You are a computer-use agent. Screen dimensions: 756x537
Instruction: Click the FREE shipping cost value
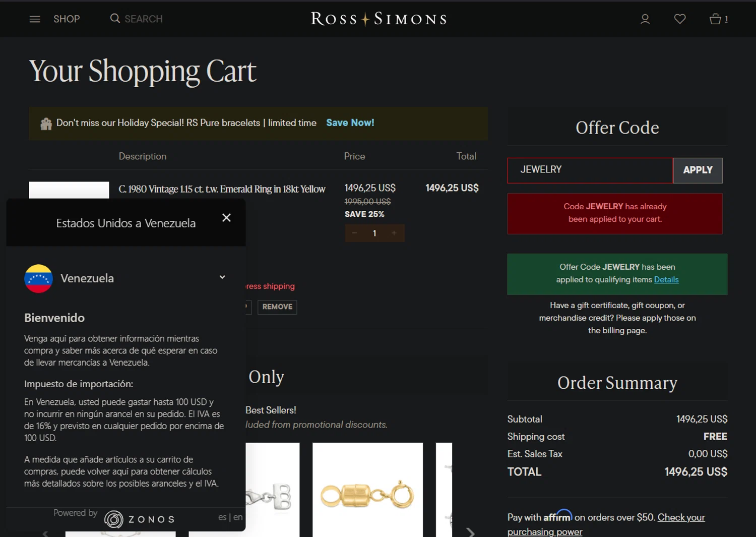tap(715, 437)
